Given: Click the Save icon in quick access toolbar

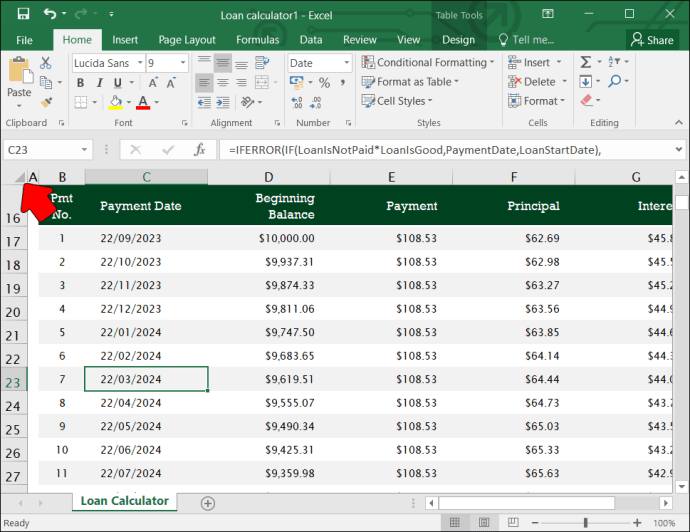Looking at the screenshot, I should tap(23, 14).
